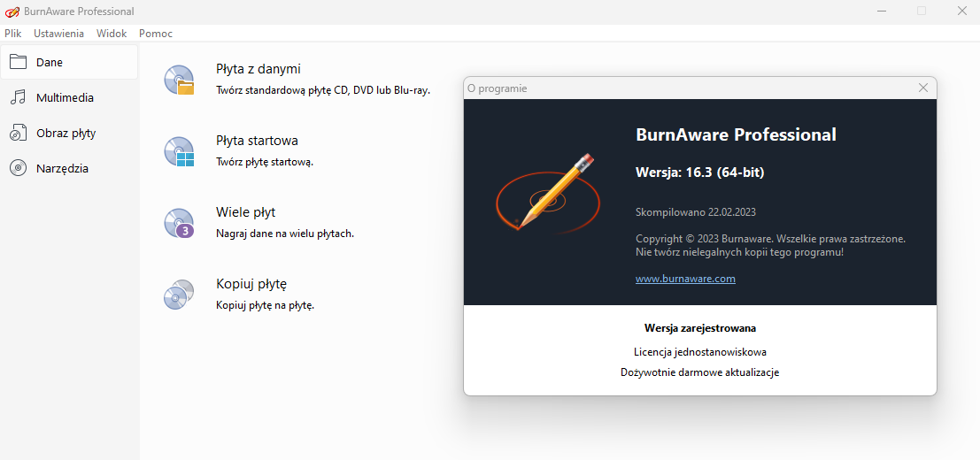Click the 'BurnAware Professional' dialog heading
The image size is (980, 460).
coord(736,134)
